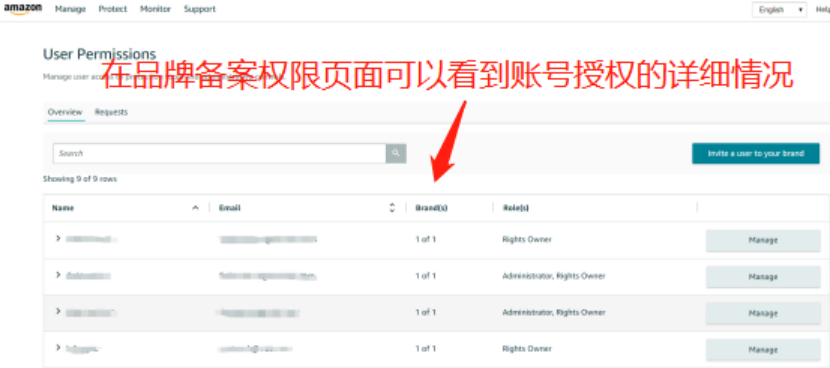The image size is (830, 368).
Task: Click the first row's Rights Owner role
Action: click(527, 239)
